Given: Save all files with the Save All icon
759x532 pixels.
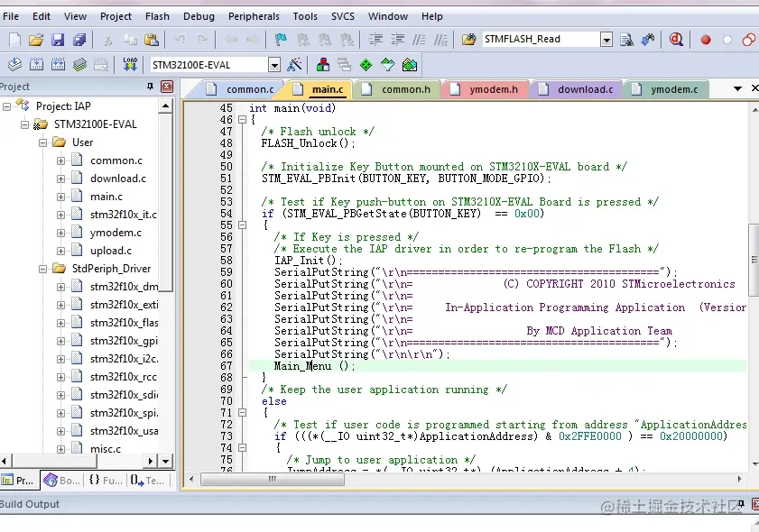Looking at the screenshot, I should click(x=79, y=40).
